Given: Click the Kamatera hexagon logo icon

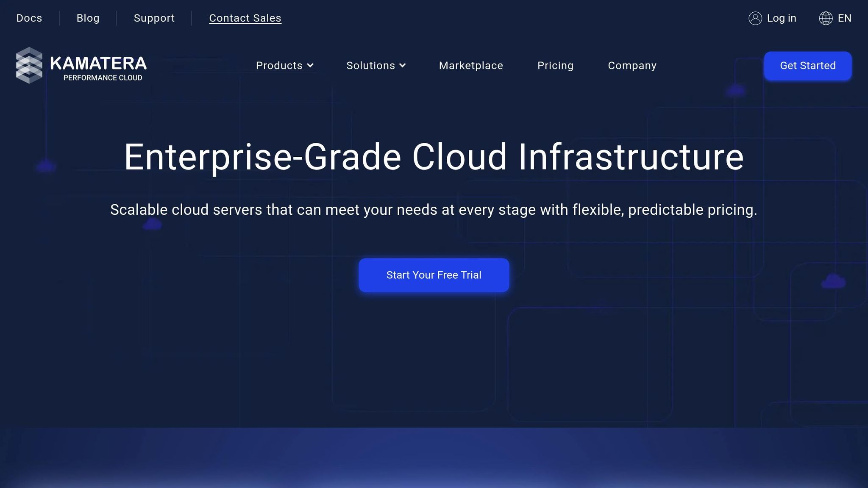Looking at the screenshot, I should coord(29,65).
